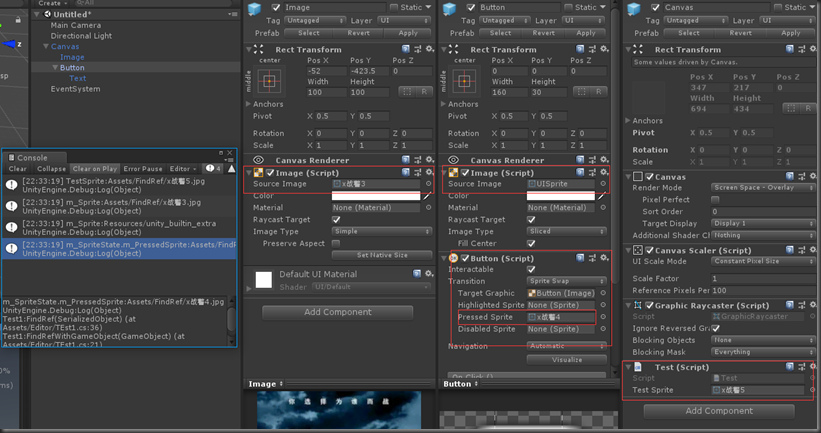Open Blocking Mask Everything dropdown
This screenshot has width=821, height=433.
[x=763, y=352]
